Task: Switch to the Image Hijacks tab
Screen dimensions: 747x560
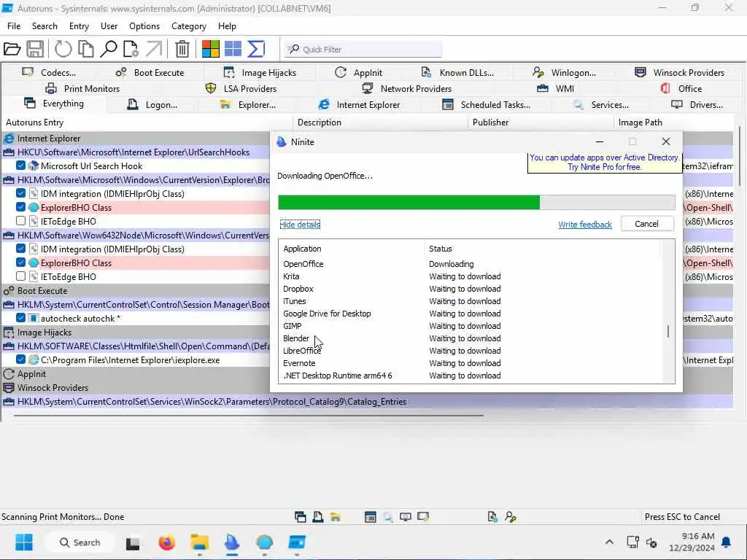Action: click(x=260, y=72)
